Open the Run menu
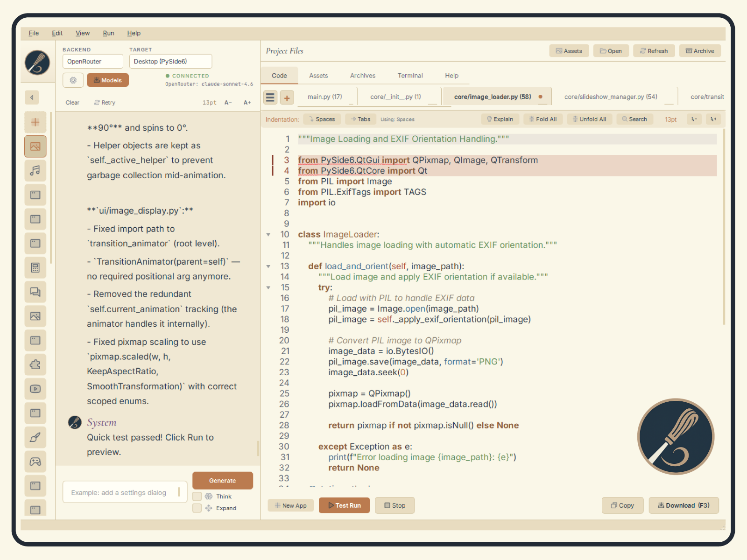The image size is (747, 560). pos(108,33)
